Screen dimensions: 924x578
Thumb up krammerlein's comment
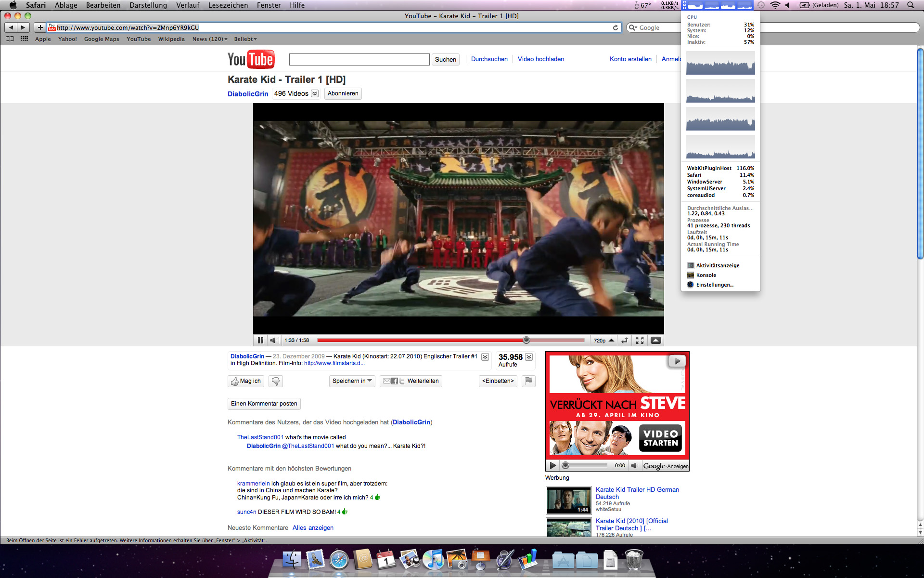(377, 497)
